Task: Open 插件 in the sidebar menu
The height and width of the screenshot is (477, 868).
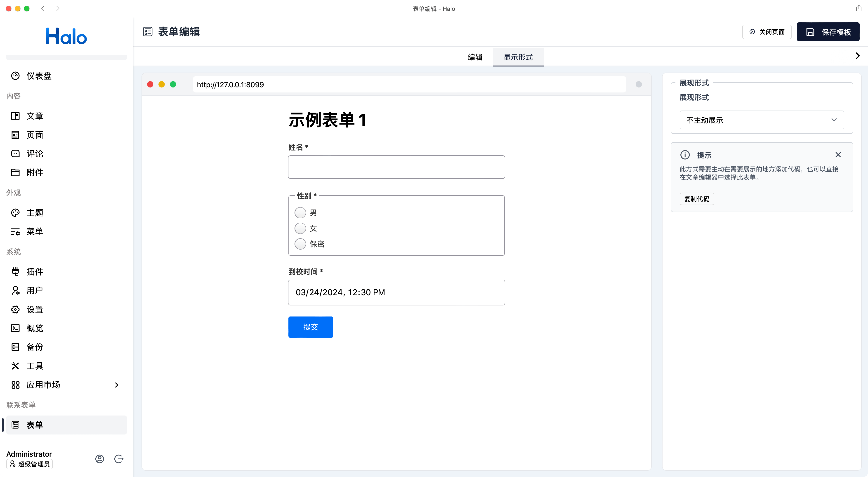Action: (x=66, y=272)
